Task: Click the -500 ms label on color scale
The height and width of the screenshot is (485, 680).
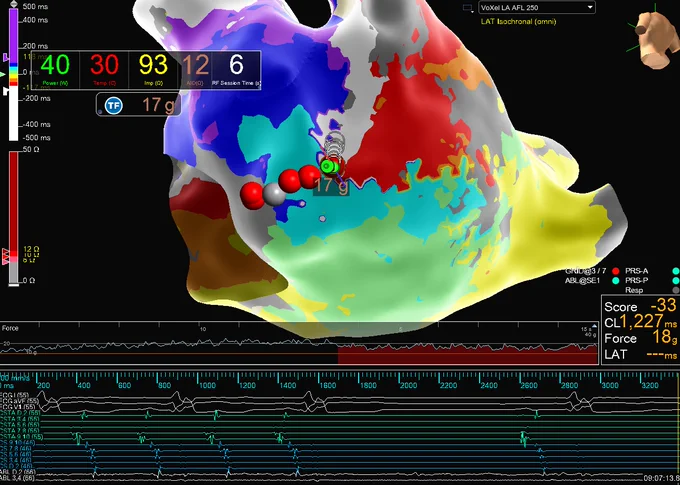Action: [36, 138]
